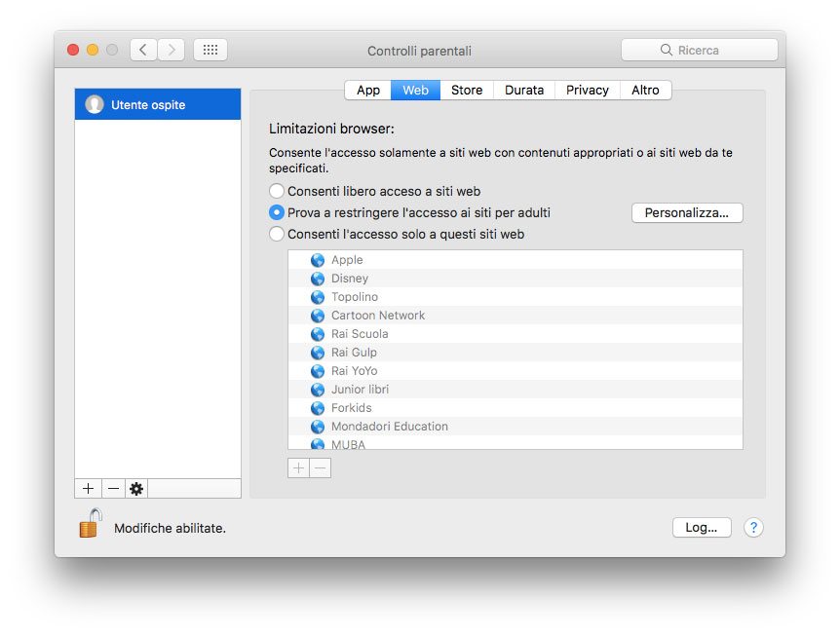Click the Modifiche abilitate text

coord(170,528)
